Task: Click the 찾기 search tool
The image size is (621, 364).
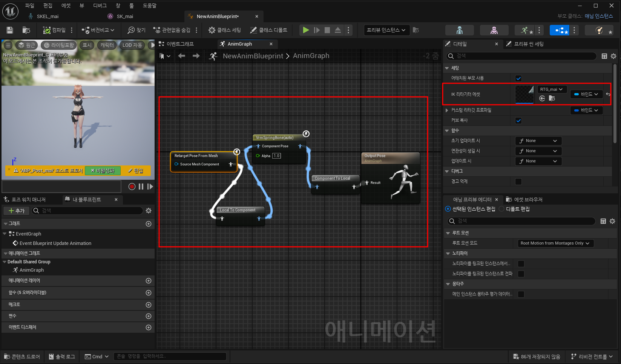Action: coord(136,30)
